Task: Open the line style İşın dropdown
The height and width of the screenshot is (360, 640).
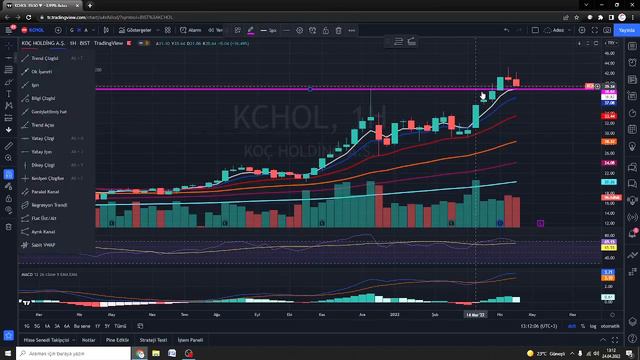Action: pyautogui.click(x=269, y=30)
